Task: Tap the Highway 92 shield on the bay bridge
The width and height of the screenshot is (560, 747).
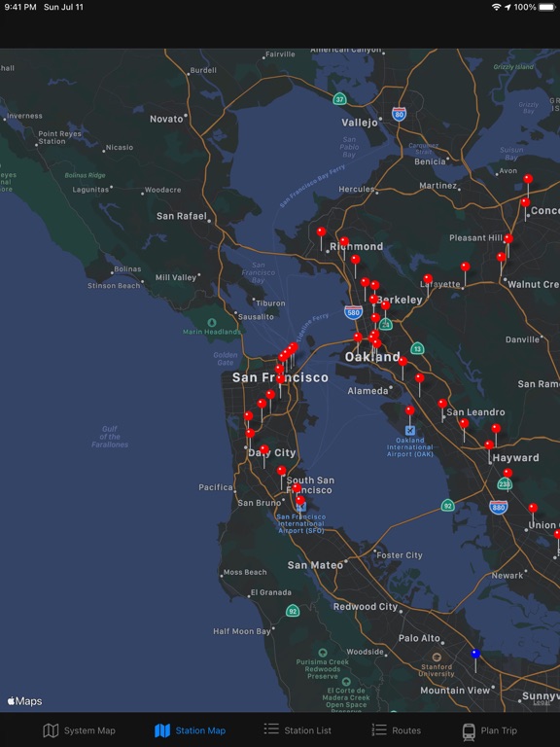Action: point(447,506)
